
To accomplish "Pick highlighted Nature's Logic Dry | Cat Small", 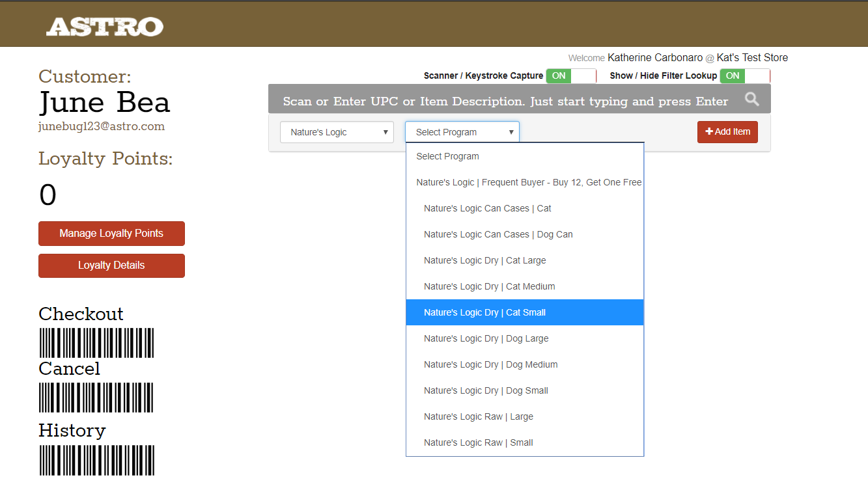I will pyautogui.click(x=525, y=312).
